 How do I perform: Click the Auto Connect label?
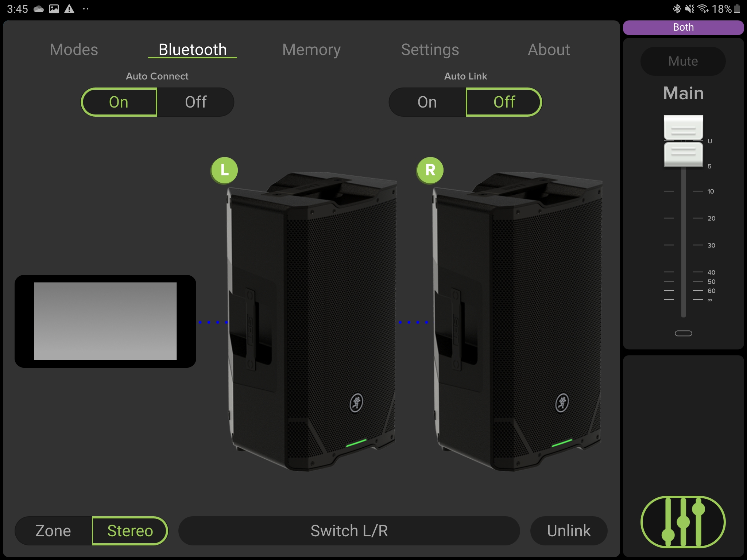coord(157,76)
